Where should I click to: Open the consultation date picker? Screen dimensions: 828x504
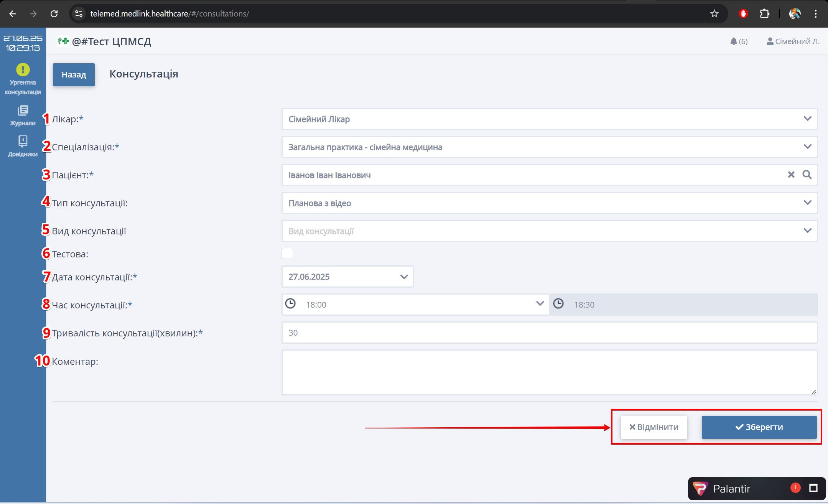[x=404, y=277]
